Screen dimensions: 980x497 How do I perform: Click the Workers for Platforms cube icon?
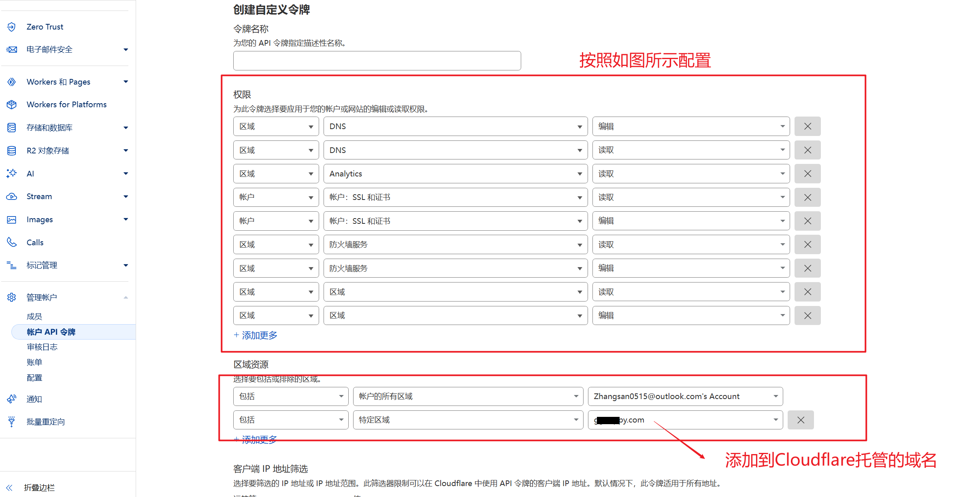pos(11,104)
